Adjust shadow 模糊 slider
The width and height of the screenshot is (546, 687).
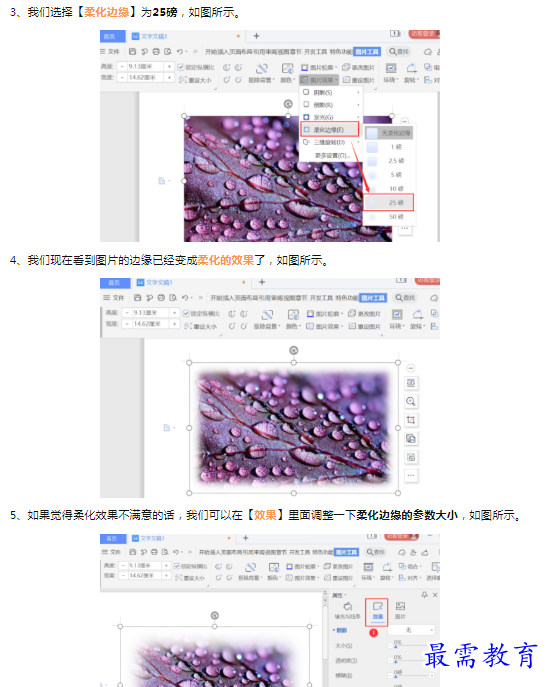point(411,675)
